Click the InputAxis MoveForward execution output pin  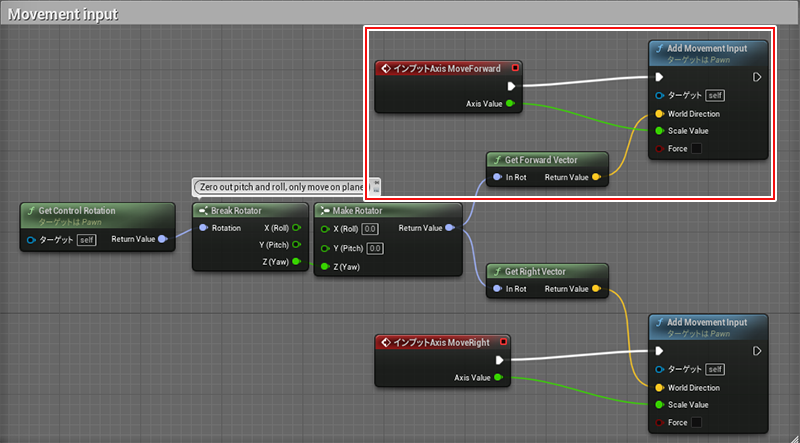click(x=512, y=86)
